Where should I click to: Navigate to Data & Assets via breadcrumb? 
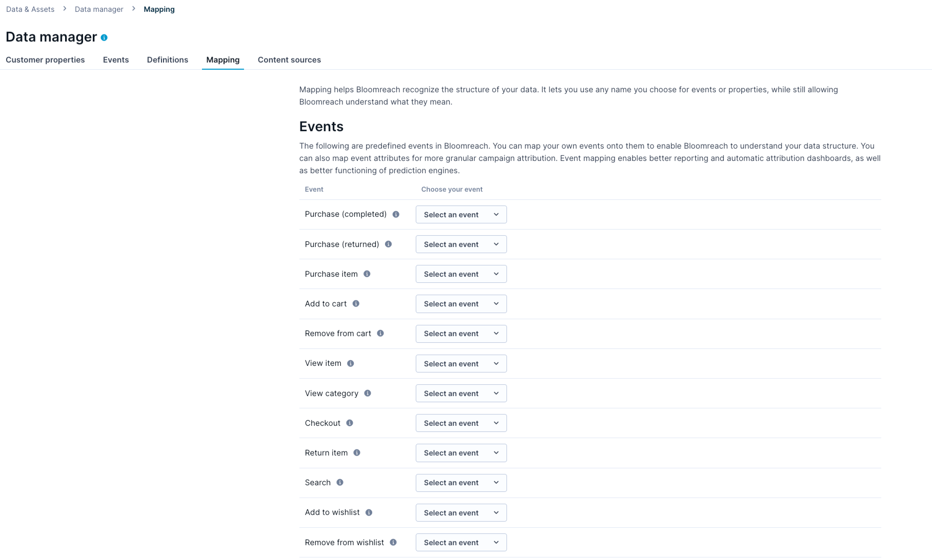[30, 9]
